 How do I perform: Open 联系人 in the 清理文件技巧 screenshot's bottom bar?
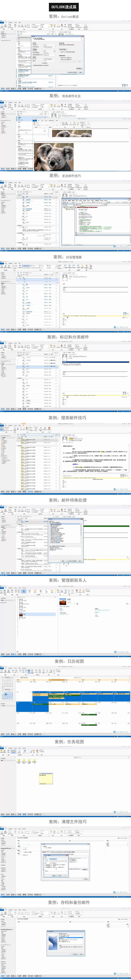(x=14, y=894)
